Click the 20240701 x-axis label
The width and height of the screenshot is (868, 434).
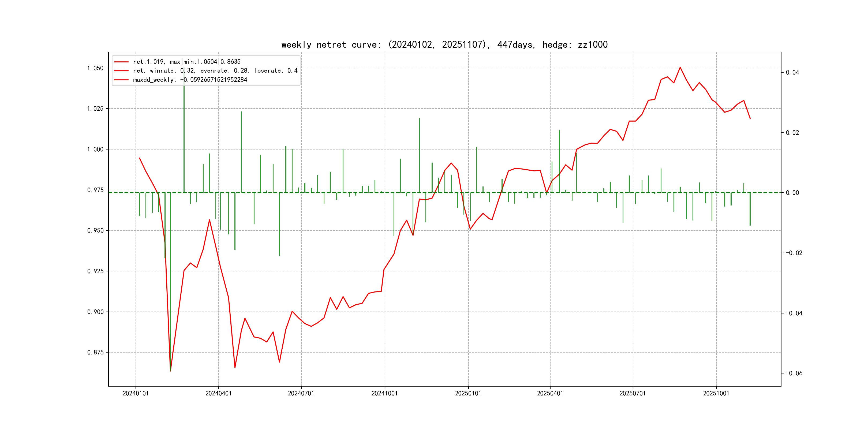tap(301, 393)
